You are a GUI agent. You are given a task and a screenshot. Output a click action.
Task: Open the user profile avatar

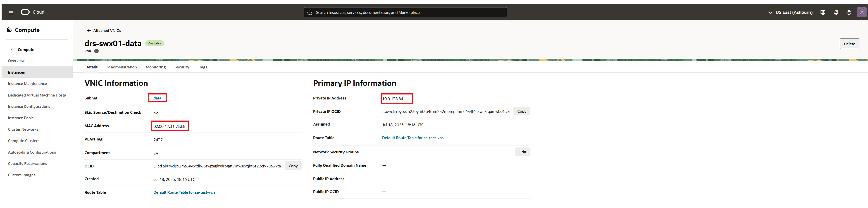(x=862, y=12)
